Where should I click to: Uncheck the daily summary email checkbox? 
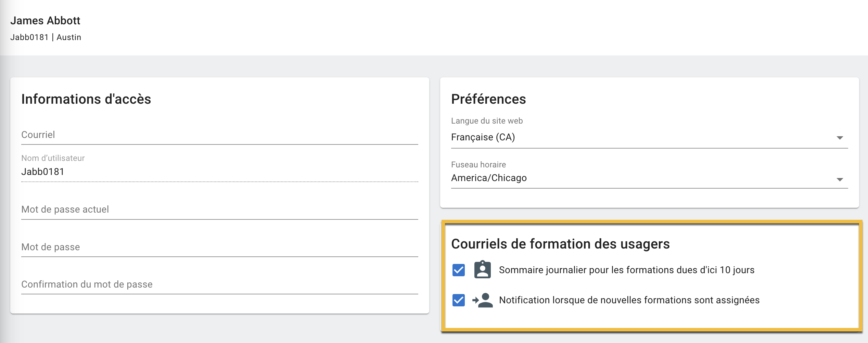[x=458, y=270]
